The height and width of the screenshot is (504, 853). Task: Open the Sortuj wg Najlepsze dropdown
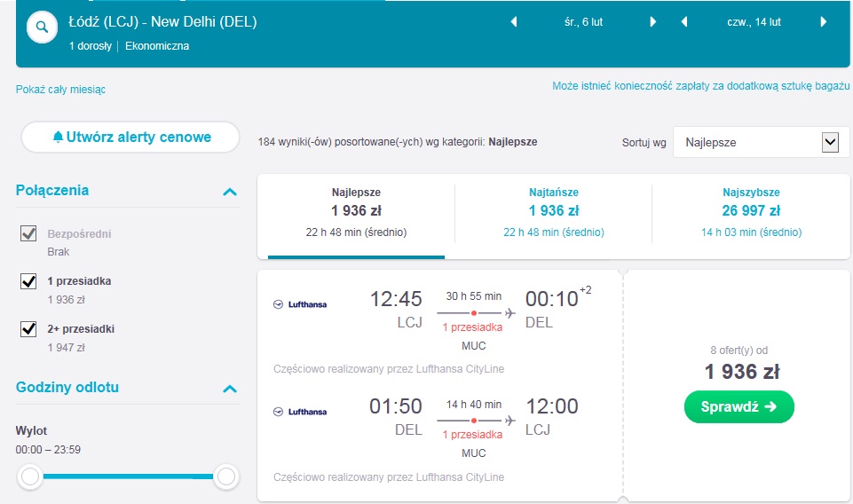click(x=761, y=143)
